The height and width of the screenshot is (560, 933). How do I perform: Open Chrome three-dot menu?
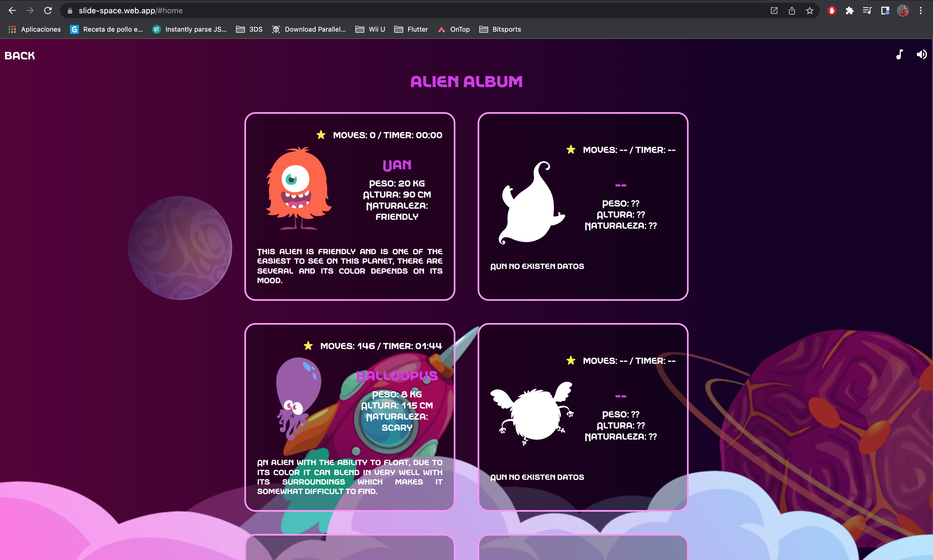(x=921, y=11)
